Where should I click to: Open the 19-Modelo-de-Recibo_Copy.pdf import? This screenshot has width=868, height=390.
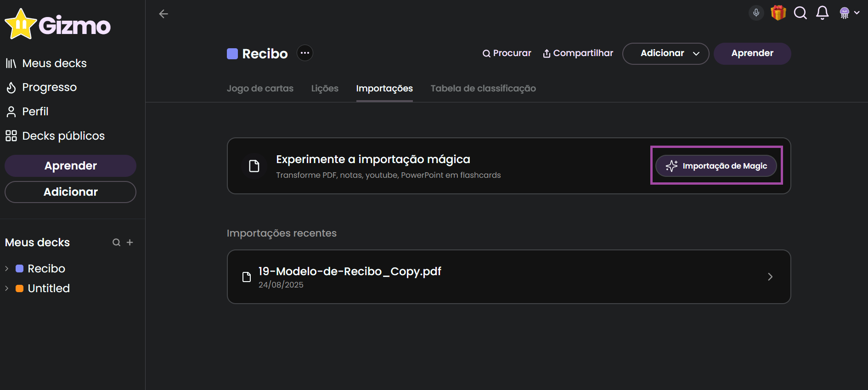point(509,277)
